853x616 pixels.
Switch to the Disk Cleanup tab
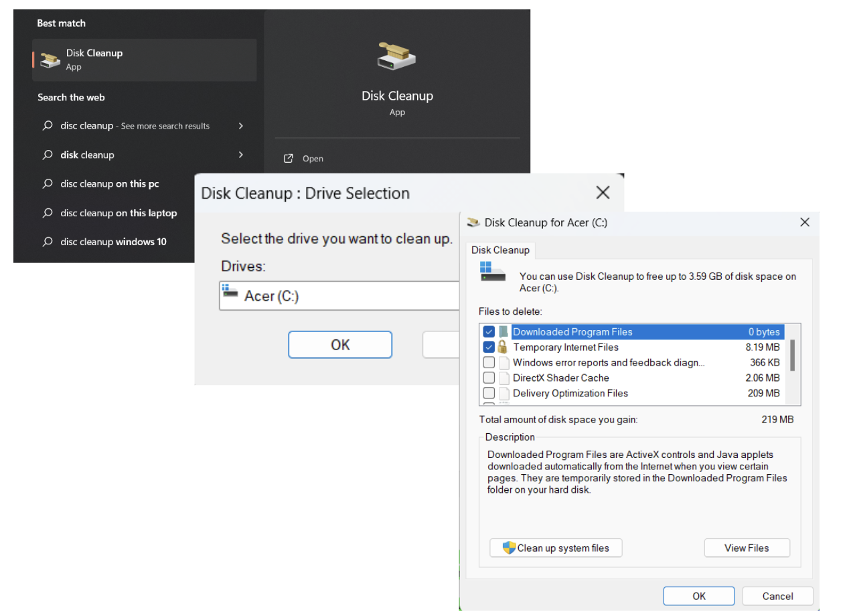500,250
